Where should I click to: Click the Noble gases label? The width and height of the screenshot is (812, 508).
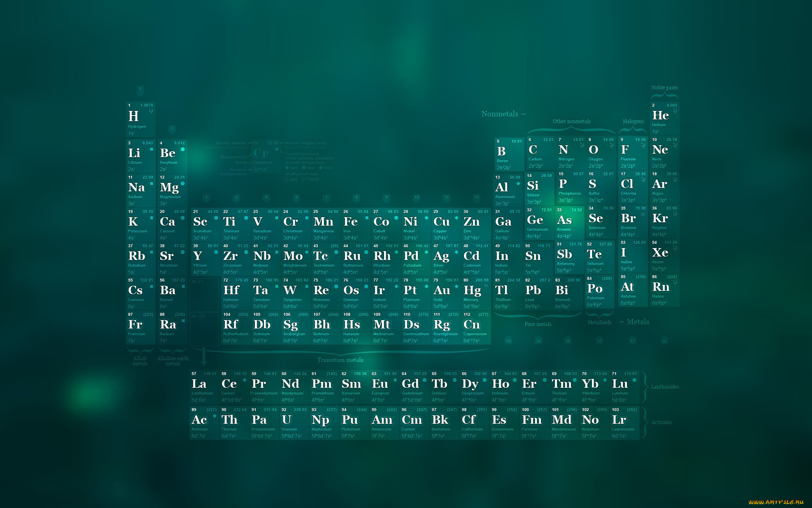click(x=664, y=88)
